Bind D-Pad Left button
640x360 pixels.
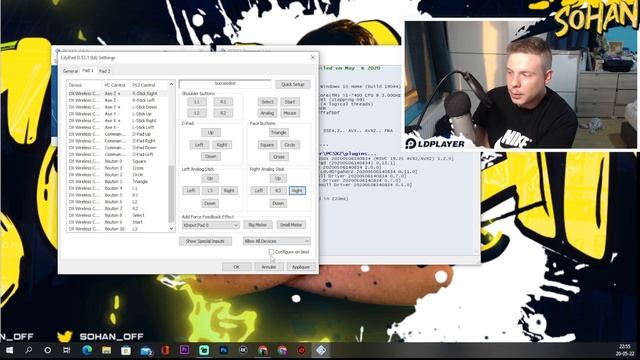coord(199,145)
